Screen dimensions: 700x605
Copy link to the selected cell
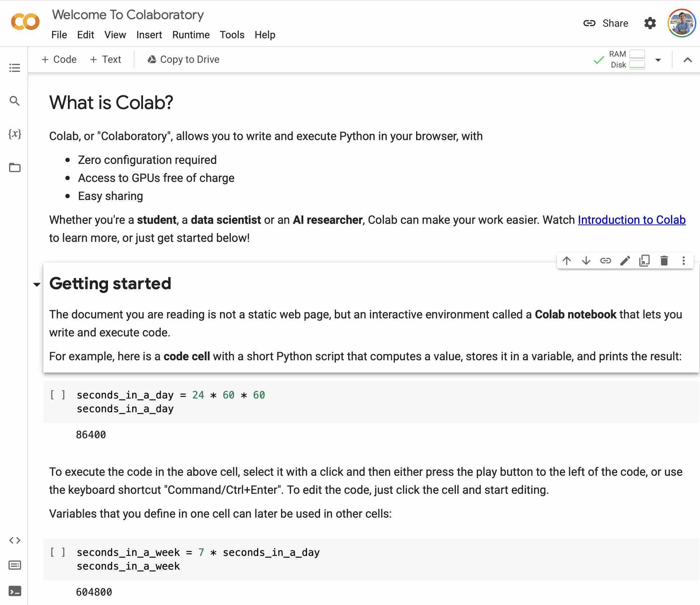pos(605,261)
